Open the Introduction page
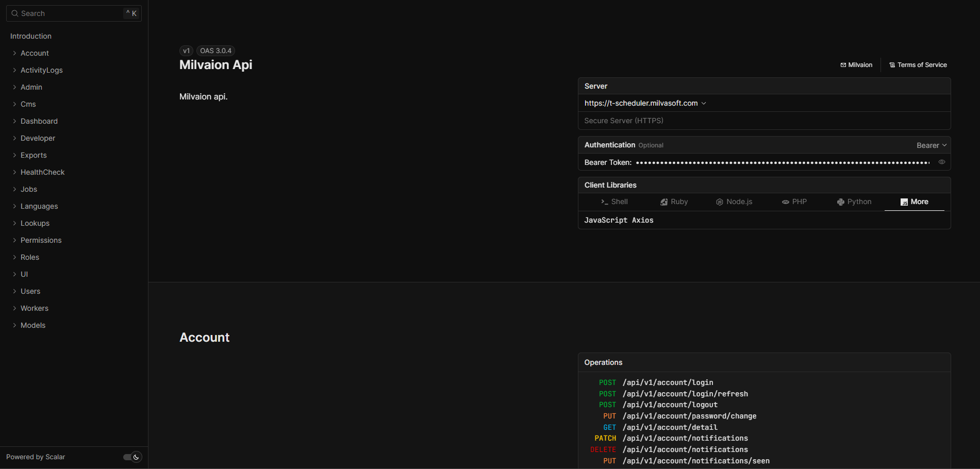Viewport: 980px width, 469px height. pyautogui.click(x=30, y=36)
